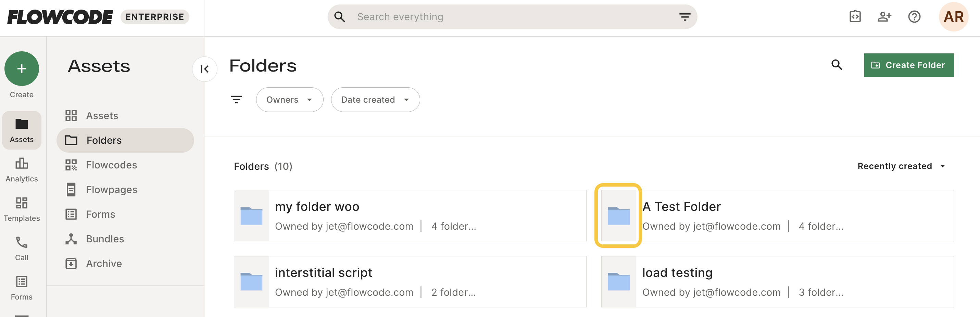Click the green Create plus button
This screenshot has width=980, height=317.
coord(22,68)
